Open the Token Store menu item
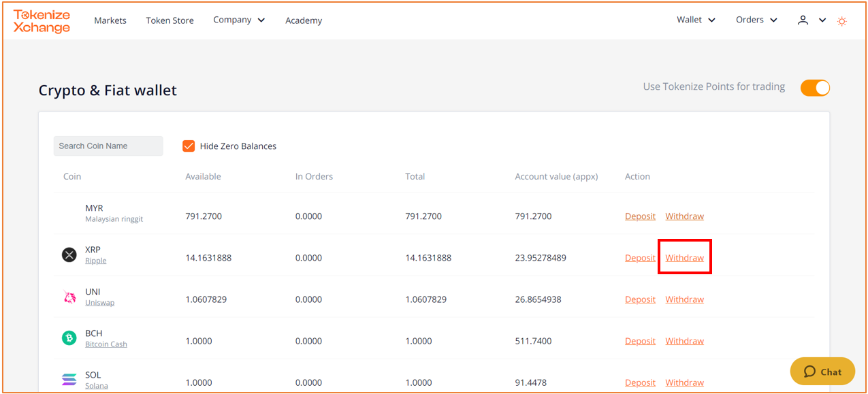868x394 pixels. (170, 20)
